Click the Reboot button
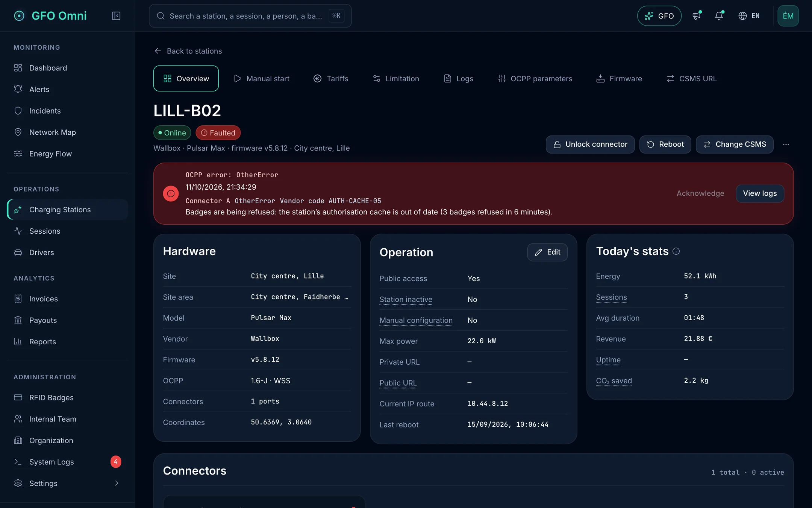Image resolution: width=812 pixels, height=508 pixels. (x=665, y=144)
